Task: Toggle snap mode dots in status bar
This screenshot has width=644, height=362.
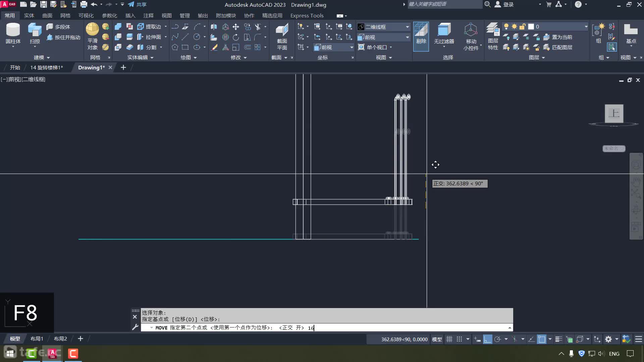Action: (x=460, y=339)
